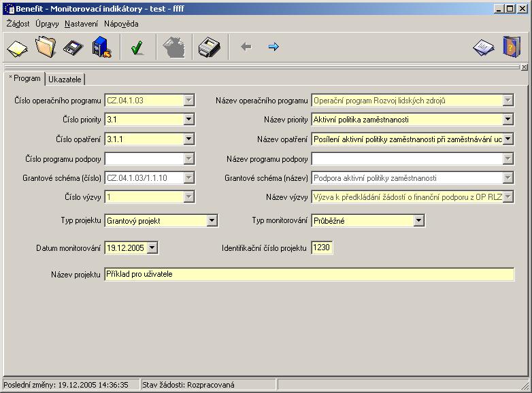Viewport: 532px width, 393px height.
Task: Open the Žádost menu
Action: 18,24
